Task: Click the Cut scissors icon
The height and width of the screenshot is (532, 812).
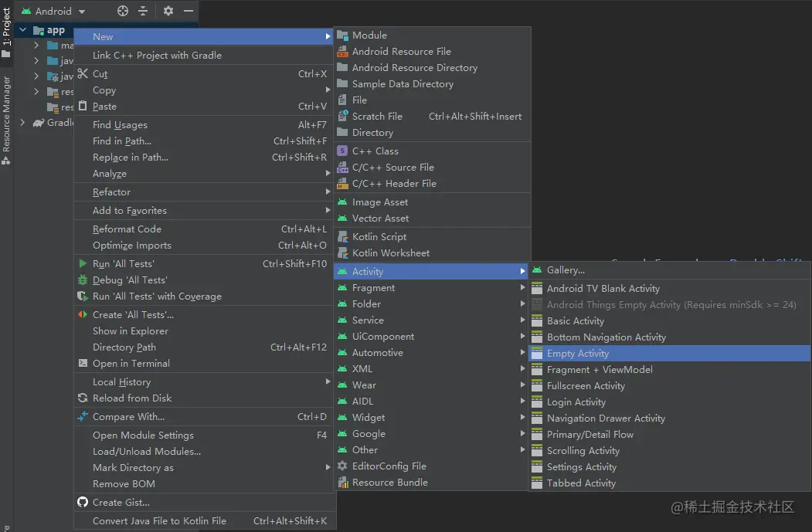Action: (83, 73)
